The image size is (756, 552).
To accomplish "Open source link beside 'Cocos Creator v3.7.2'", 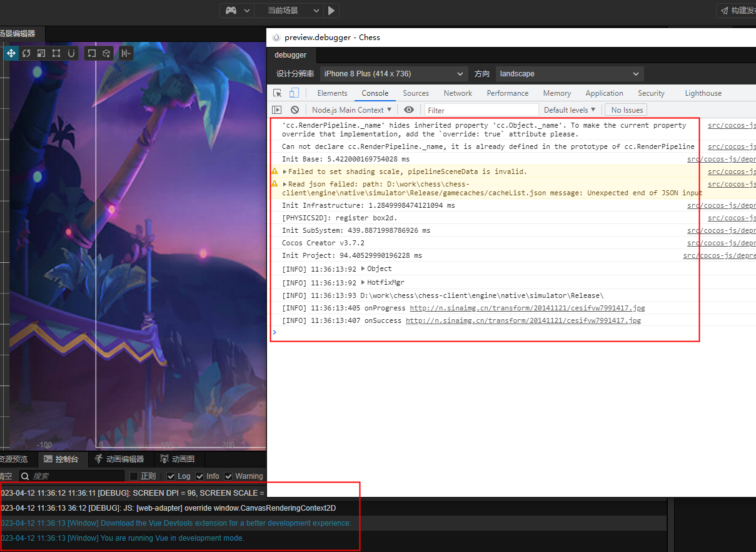I will (x=722, y=243).
